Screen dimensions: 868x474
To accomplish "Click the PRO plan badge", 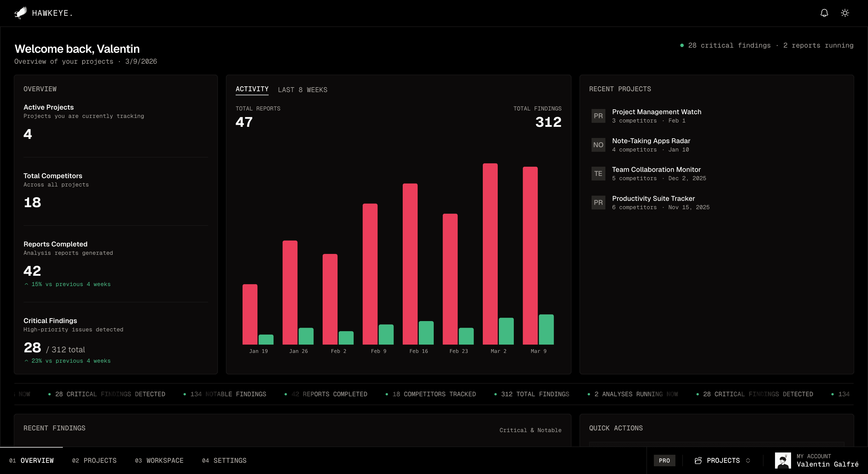I will (664, 461).
